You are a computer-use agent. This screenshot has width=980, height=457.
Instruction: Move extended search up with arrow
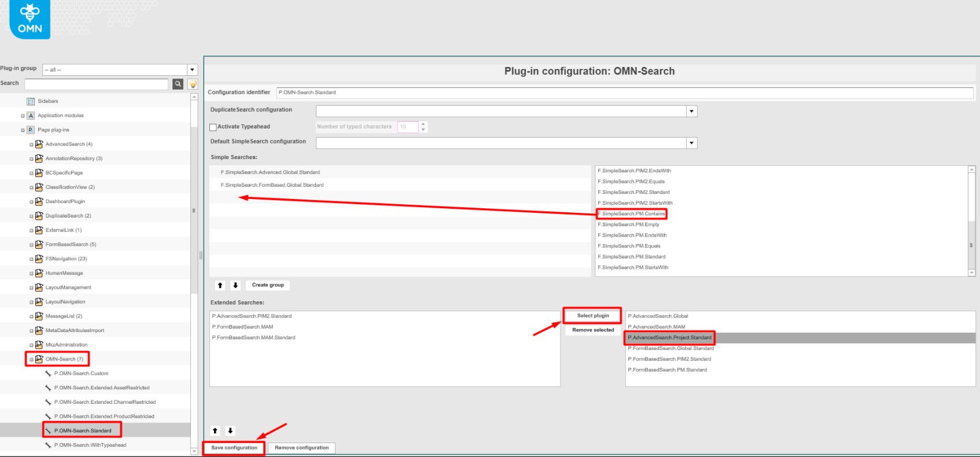(215, 431)
